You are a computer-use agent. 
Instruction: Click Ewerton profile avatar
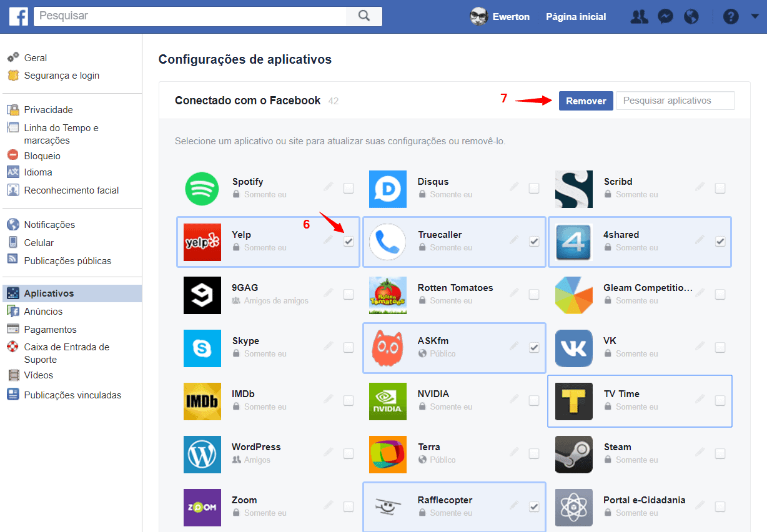pos(478,17)
